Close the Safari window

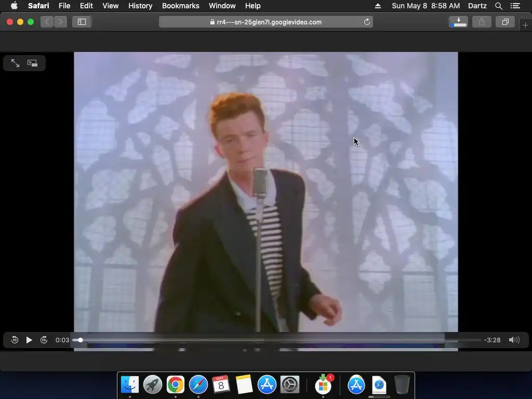pos(10,22)
